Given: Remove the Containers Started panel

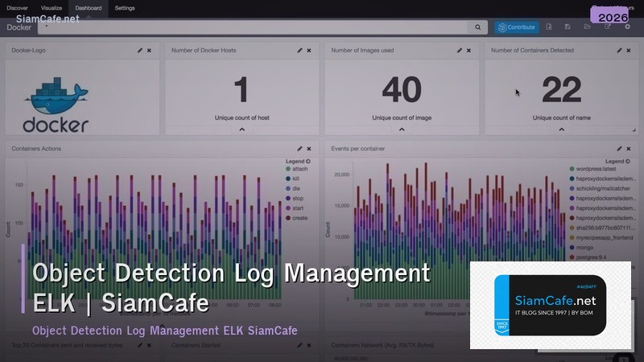Looking at the screenshot, I should (309, 346).
